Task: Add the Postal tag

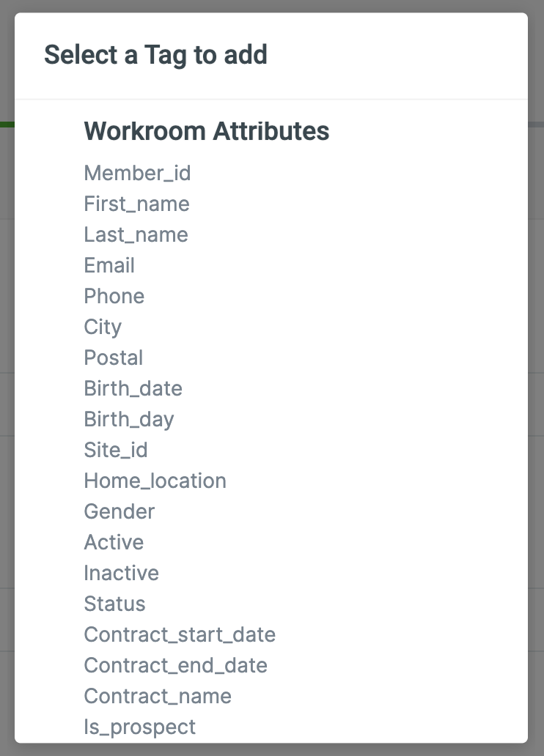Action: pyautogui.click(x=114, y=357)
